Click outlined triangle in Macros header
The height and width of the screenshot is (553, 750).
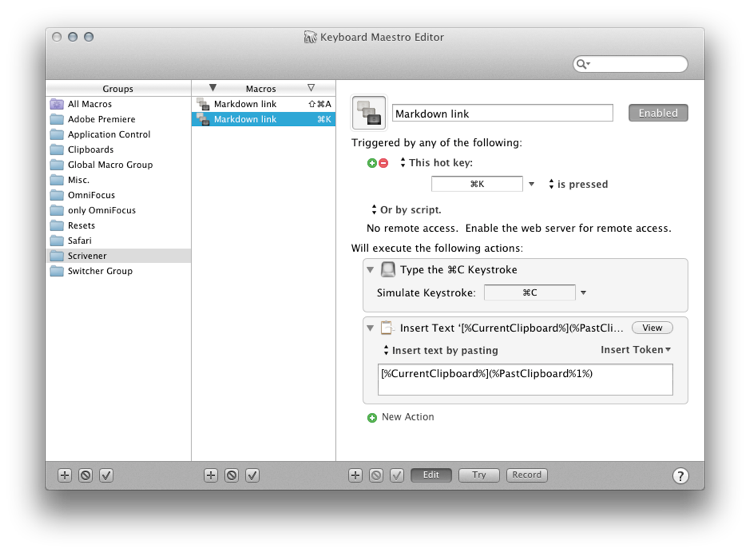(x=311, y=88)
